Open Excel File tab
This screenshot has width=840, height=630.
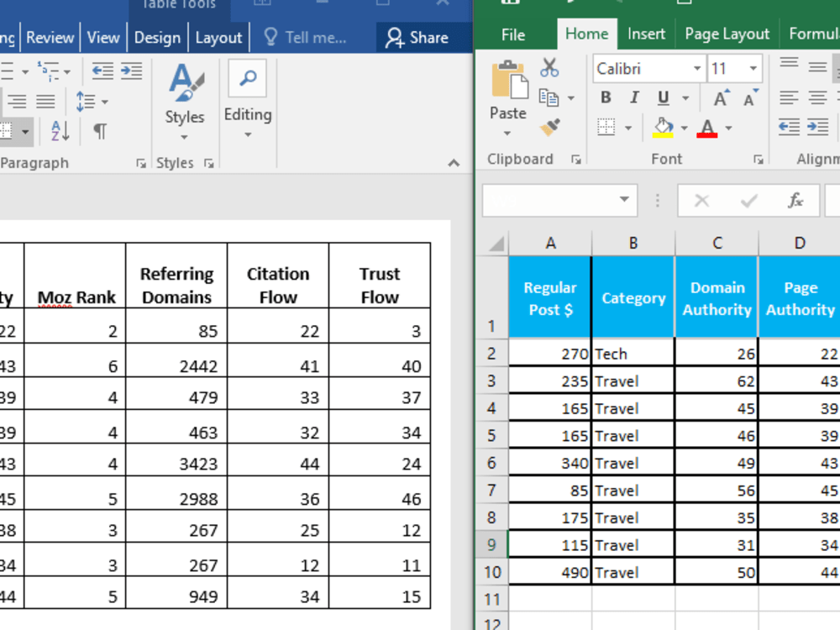[x=512, y=34]
